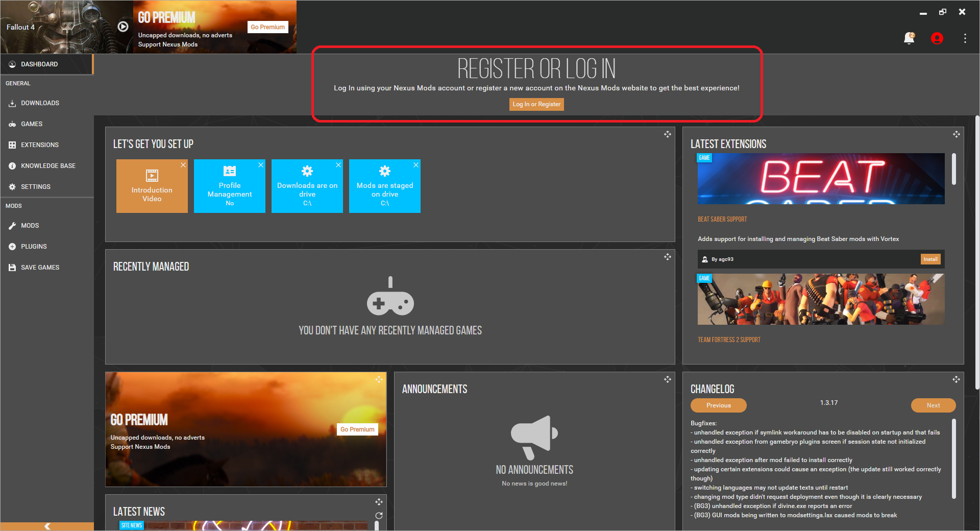Click the Downloads tray icon
The image size is (980, 531).
(12, 103)
